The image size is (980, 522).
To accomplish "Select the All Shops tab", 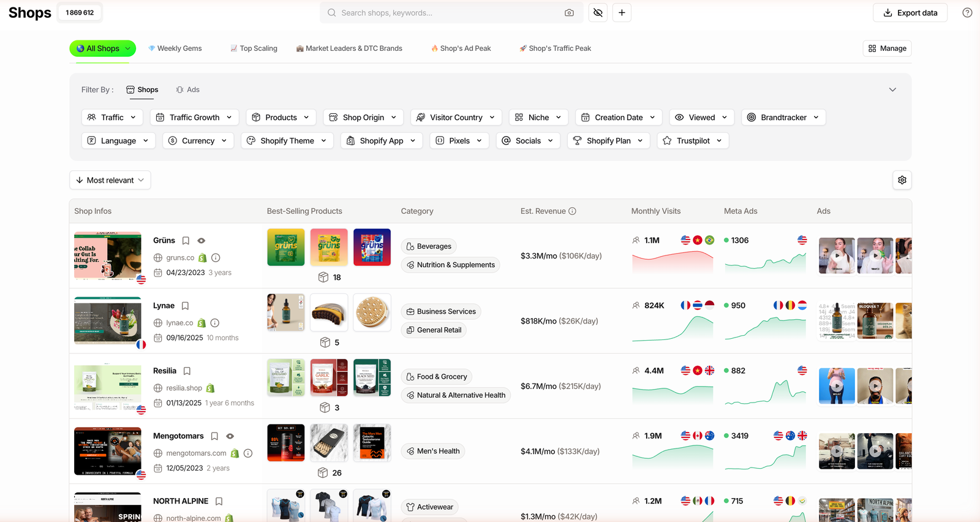I will [x=102, y=48].
